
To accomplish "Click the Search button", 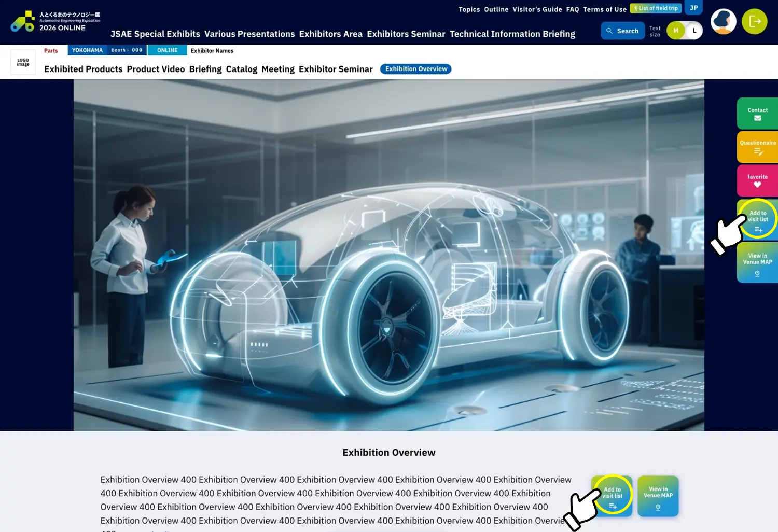I will pyautogui.click(x=622, y=31).
